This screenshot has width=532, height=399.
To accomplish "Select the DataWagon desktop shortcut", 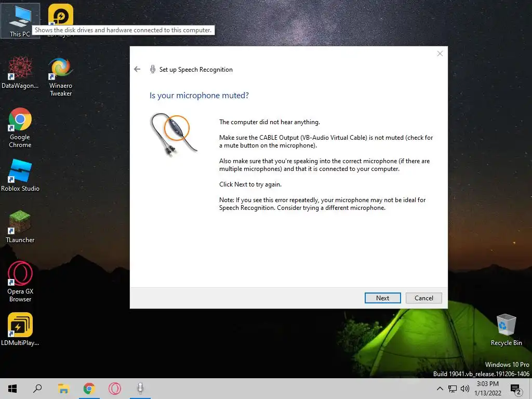I will pos(20,72).
